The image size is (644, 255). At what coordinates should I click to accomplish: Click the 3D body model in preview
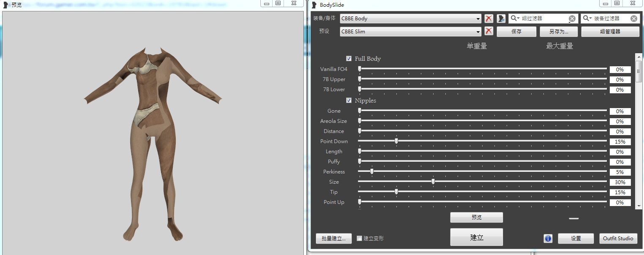pyautogui.click(x=152, y=144)
